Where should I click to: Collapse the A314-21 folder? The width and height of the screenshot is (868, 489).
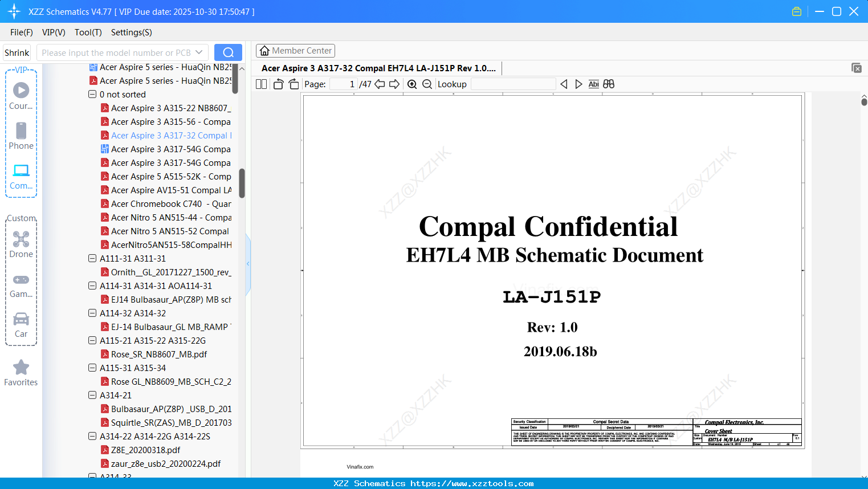92,395
